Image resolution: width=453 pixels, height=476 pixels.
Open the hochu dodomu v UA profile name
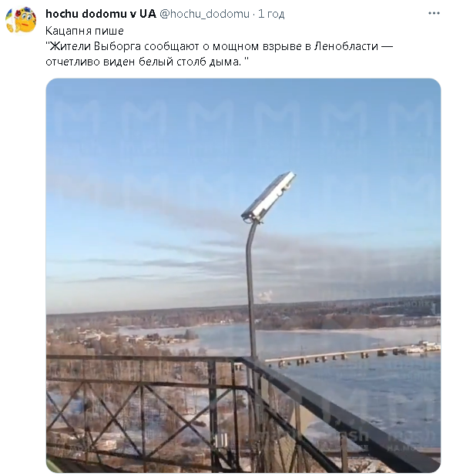pos(101,14)
